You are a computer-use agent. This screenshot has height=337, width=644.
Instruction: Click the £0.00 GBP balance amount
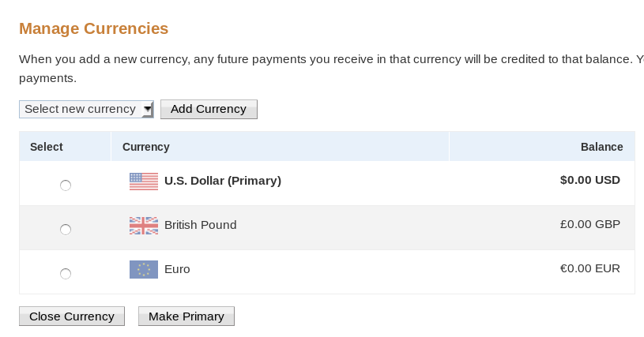pos(590,224)
